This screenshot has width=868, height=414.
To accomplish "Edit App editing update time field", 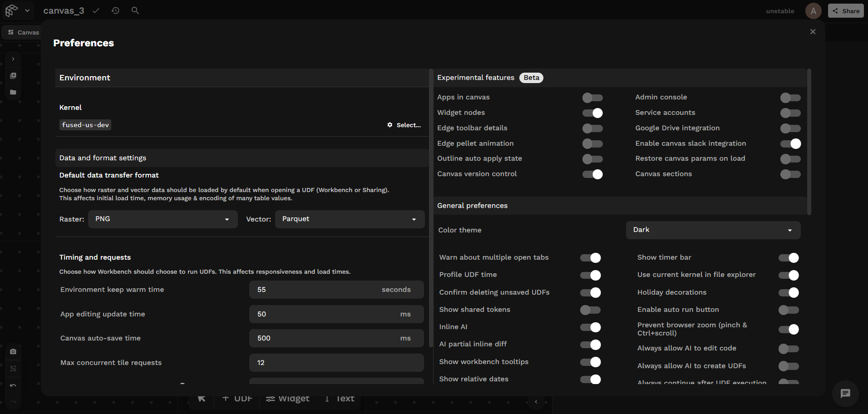I will coord(336,314).
